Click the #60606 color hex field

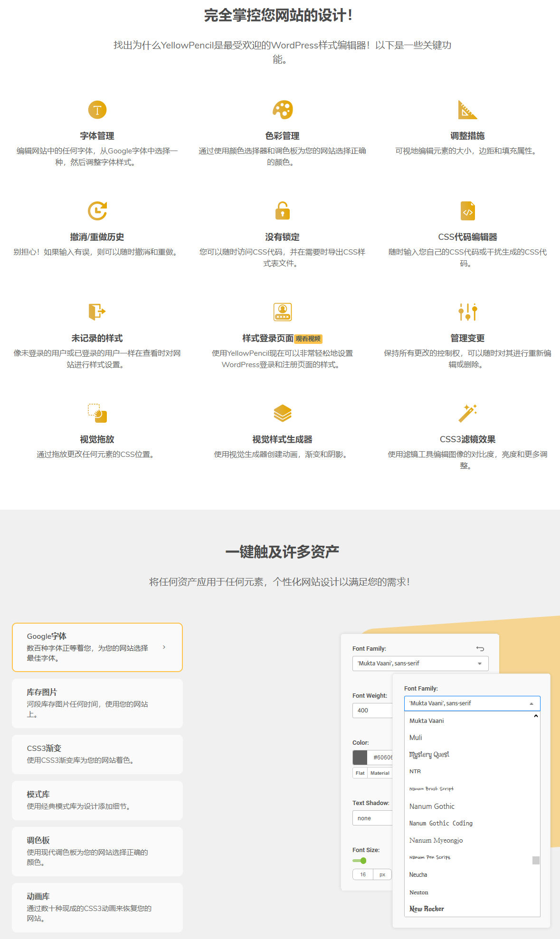[x=380, y=757]
